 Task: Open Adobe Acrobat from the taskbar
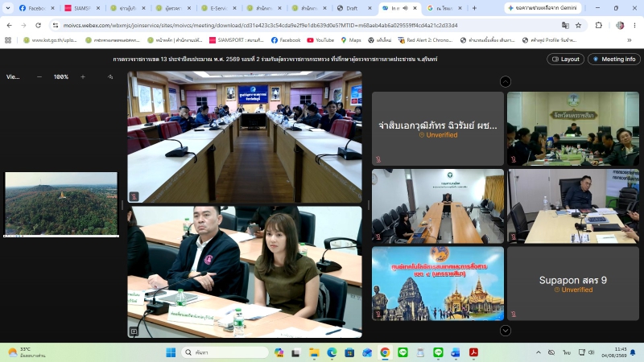click(x=473, y=352)
